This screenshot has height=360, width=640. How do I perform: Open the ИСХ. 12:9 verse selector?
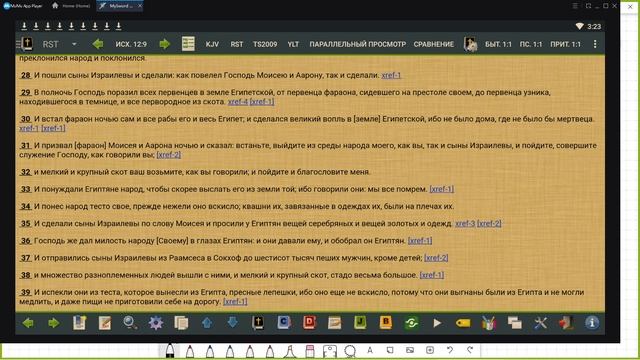tap(131, 44)
